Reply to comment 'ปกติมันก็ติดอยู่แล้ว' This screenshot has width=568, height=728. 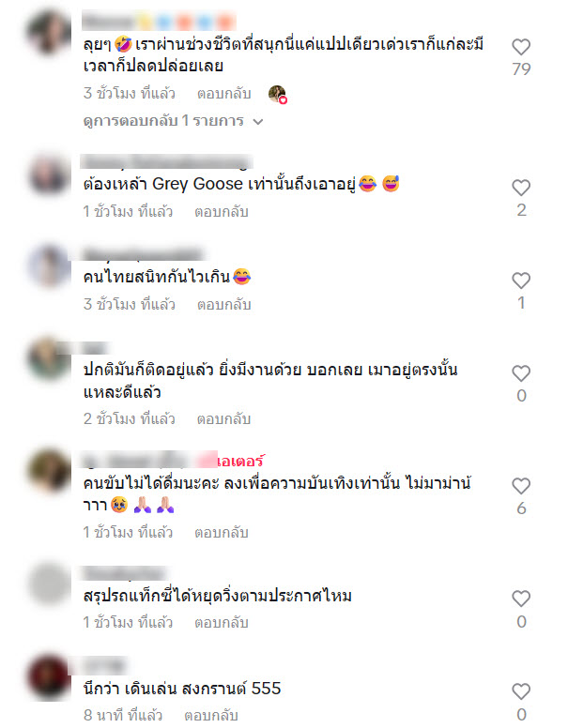coord(224,419)
